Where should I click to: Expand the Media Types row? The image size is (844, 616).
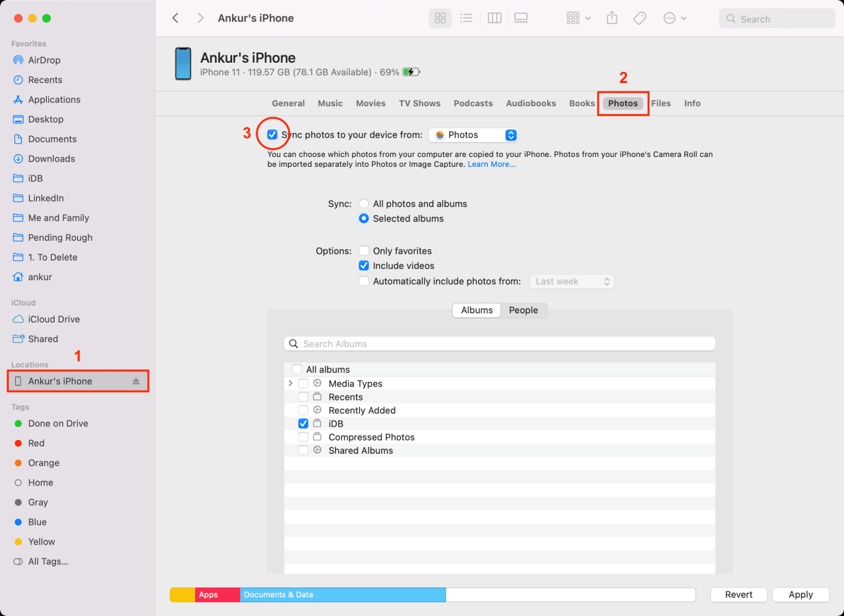coord(290,383)
